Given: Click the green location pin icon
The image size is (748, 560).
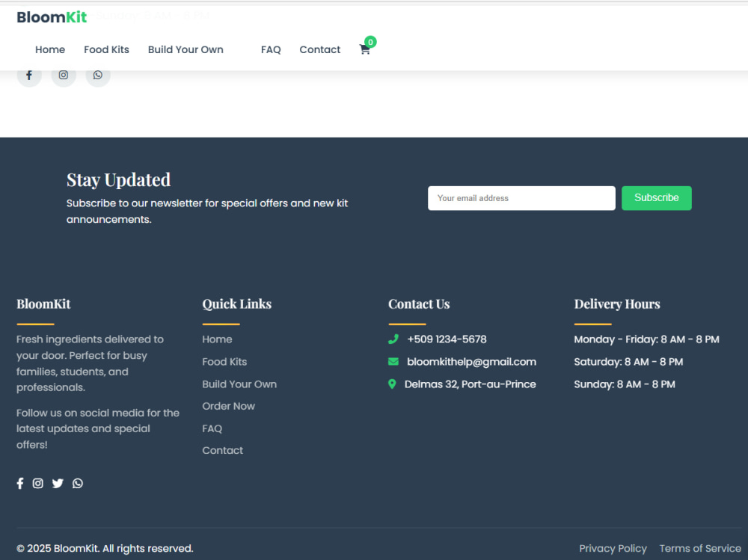Looking at the screenshot, I should (x=392, y=384).
